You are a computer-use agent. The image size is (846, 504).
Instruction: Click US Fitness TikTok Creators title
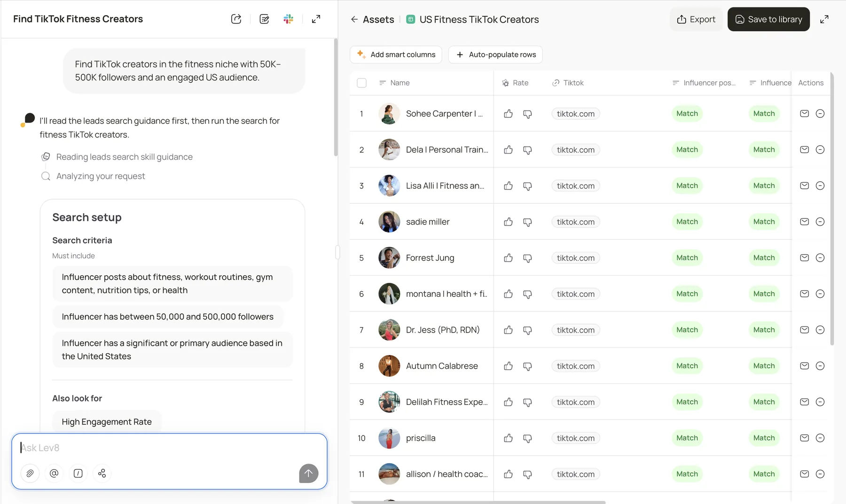click(x=479, y=19)
